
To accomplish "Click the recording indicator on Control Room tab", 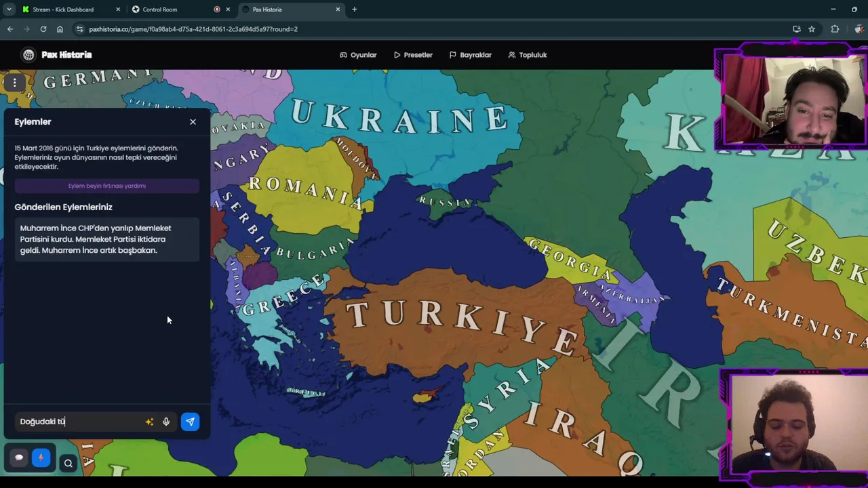I will [217, 9].
